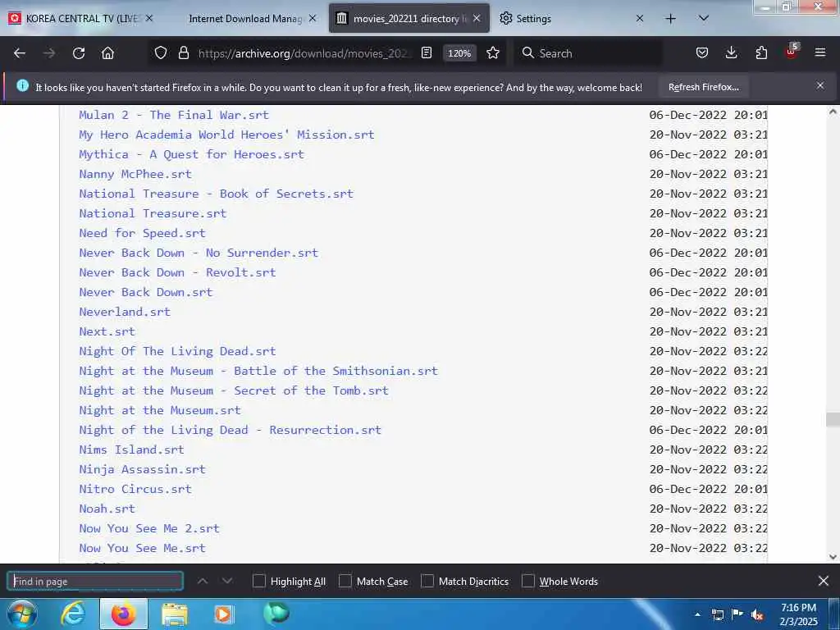Click the Search box in toolbar
The width and height of the screenshot is (840, 630).
[589, 53]
